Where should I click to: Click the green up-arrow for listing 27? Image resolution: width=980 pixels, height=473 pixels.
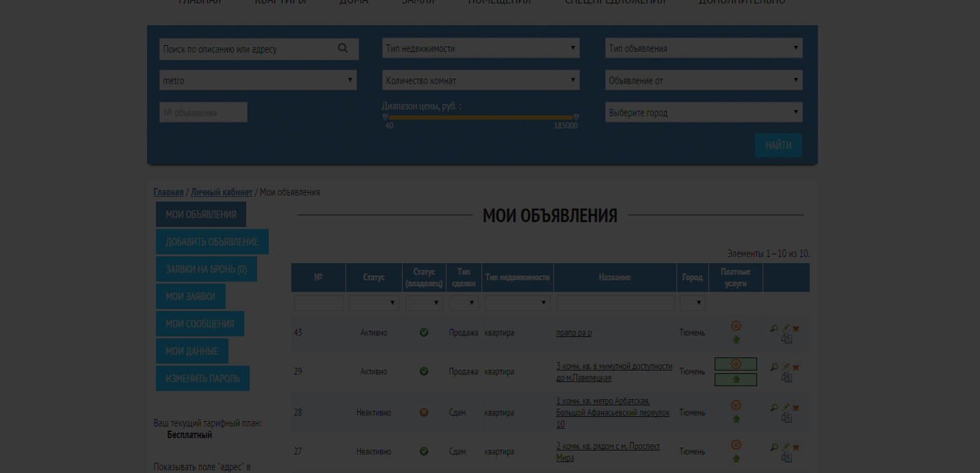[x=736, y=458]
